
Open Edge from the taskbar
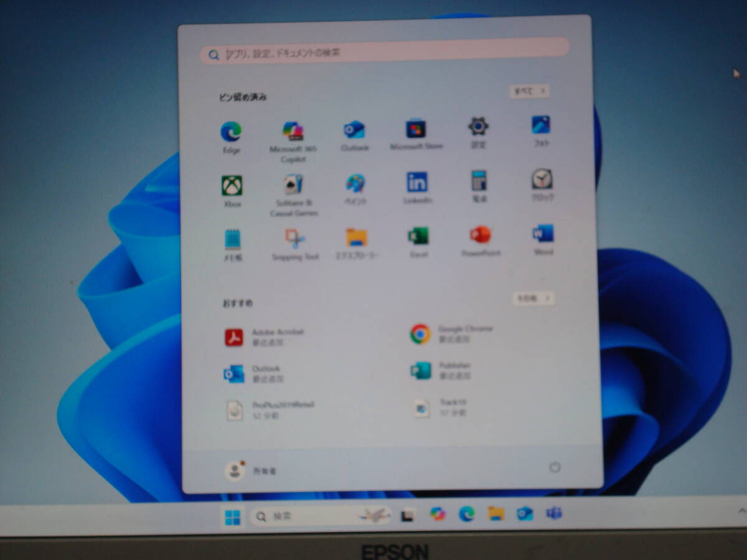point(467,514)
